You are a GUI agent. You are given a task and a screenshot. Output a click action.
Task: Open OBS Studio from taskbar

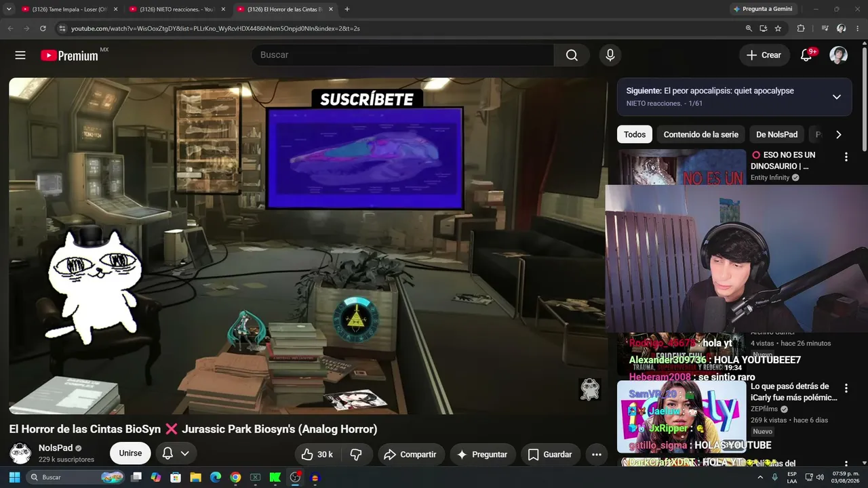pos(295,477)
